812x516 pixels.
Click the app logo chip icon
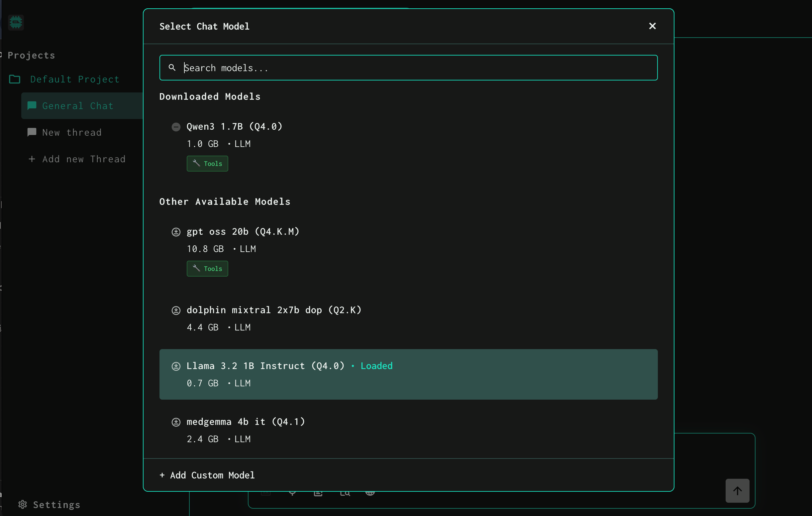coord(16,22)
